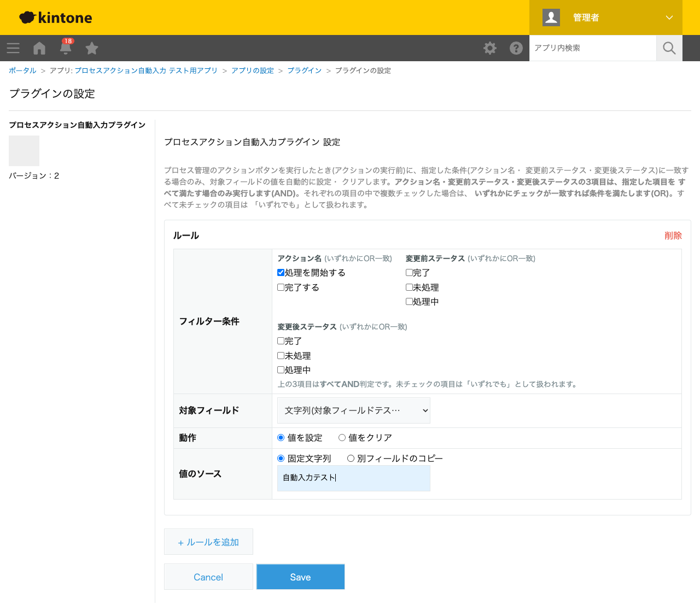Open the テスト用アプリ breadcrumb link
Image resolution: width=700 pixels, height=616 pixels.
146,71
